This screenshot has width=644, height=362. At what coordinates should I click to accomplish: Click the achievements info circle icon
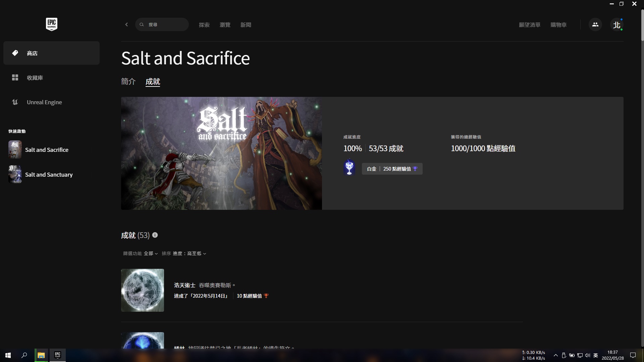[x=155, y=235]
